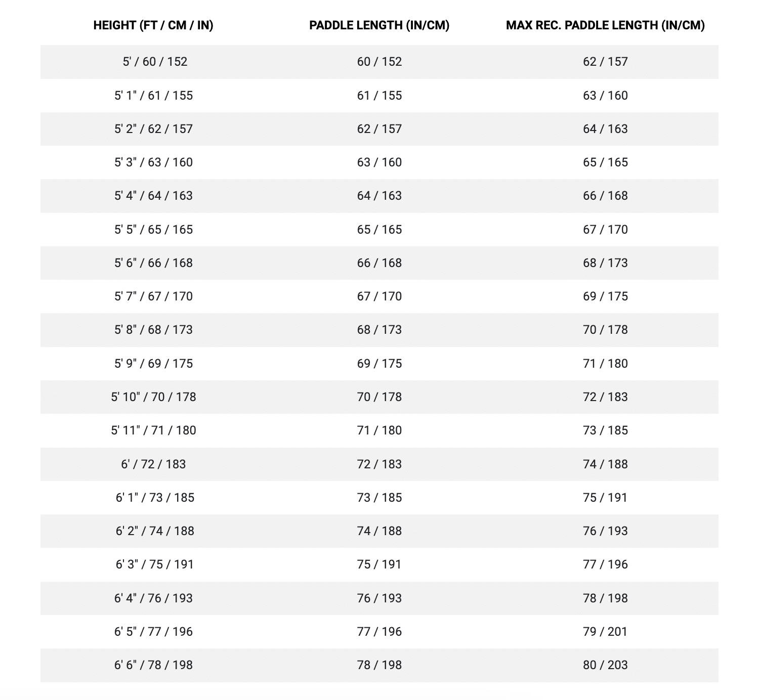The image size is (758, 700).
Task: Select height cell 5' 9" / 69 / 175
Action: (153, 364)
